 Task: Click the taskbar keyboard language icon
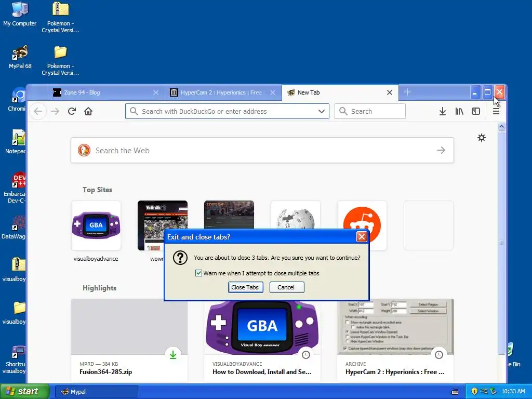455,392
